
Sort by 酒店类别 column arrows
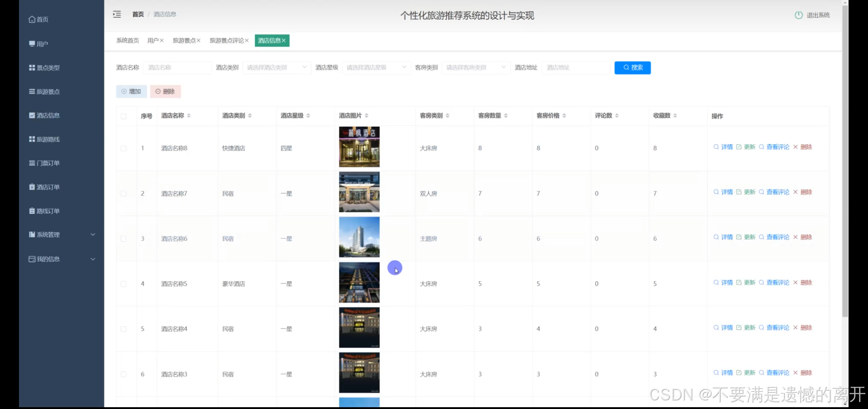250,116
